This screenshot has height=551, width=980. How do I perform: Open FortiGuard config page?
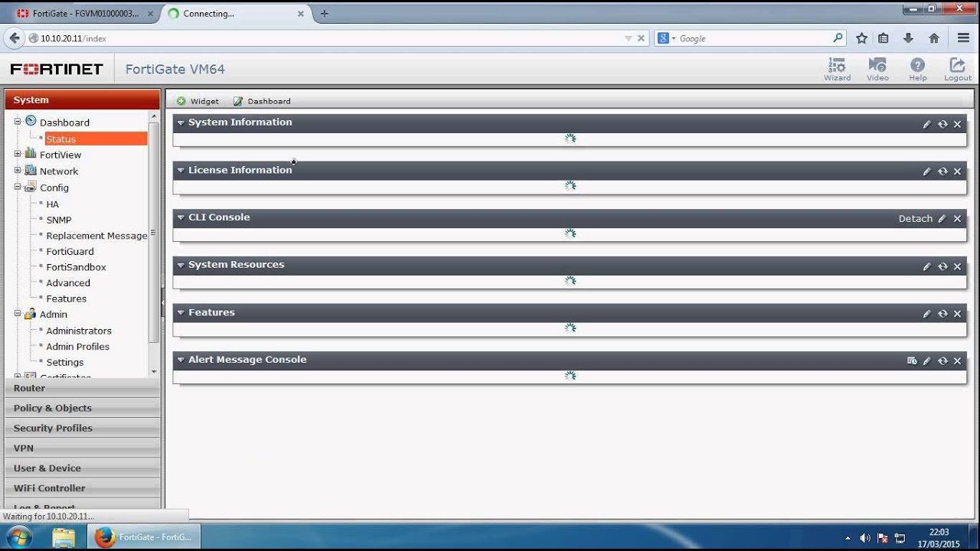click(x=70, y=251)
